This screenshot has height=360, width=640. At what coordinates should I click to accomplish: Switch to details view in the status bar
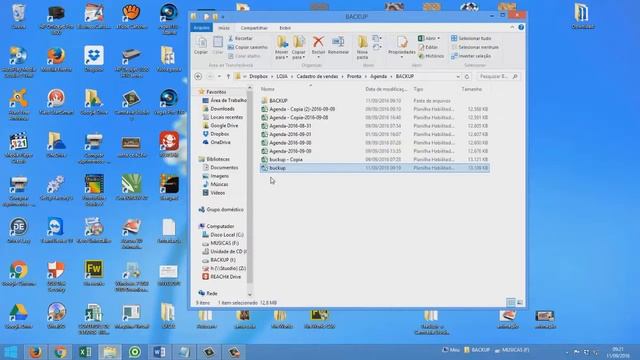(511, 302)
